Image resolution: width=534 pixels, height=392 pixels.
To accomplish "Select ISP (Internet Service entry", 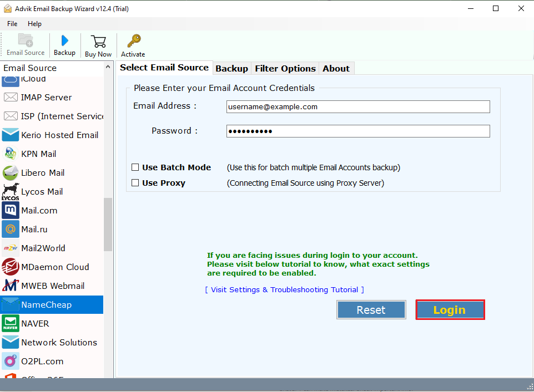I will (52, 116).
